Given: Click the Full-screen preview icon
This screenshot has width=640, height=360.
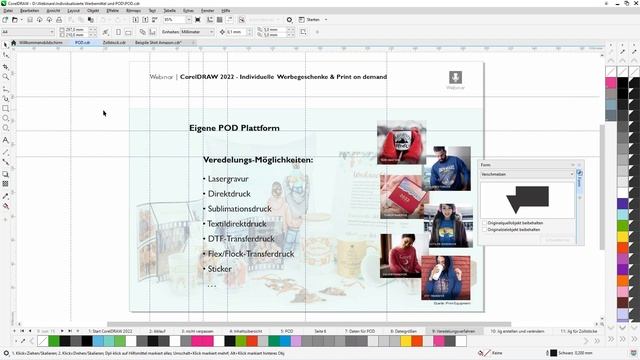Looking at the screenshot, I should point(198,20).
